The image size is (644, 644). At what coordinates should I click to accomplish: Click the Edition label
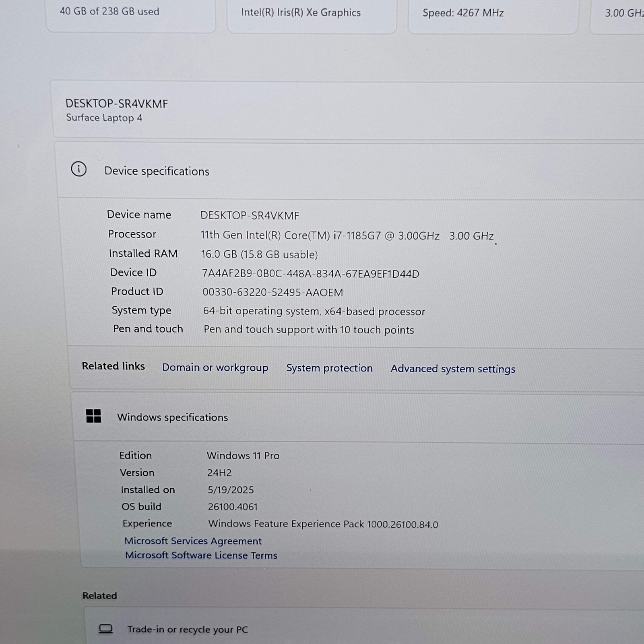coord(135,455)
